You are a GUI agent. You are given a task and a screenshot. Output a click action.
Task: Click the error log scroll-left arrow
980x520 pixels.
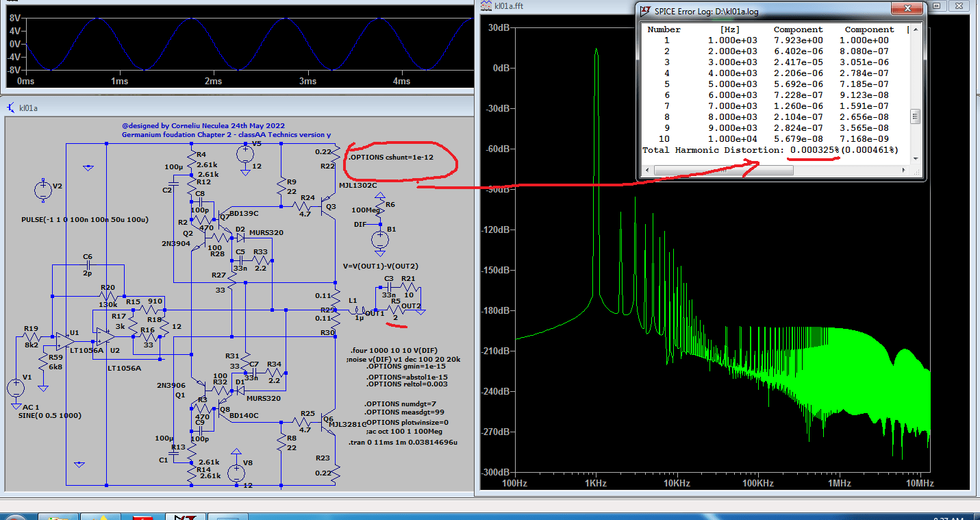[x=648, y=170]
